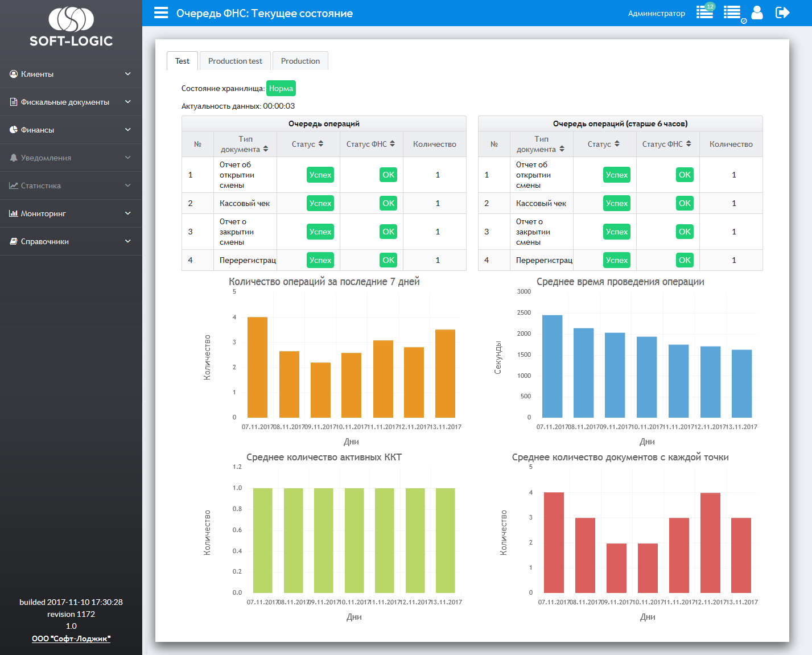Click Успех badge for Кассовый чек, left table
The height and width of the screenshot is (655, 812).
click(x=320, y=203)
